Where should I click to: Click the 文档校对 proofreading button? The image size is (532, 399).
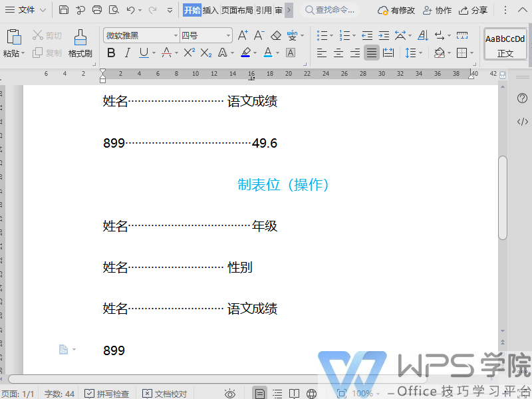(164, 394)
